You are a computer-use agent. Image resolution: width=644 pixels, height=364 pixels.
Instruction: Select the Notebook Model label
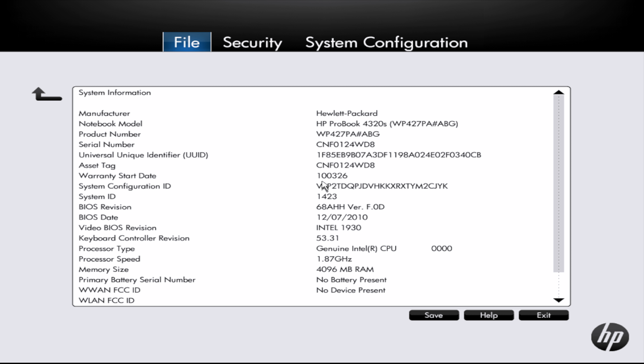110,124
